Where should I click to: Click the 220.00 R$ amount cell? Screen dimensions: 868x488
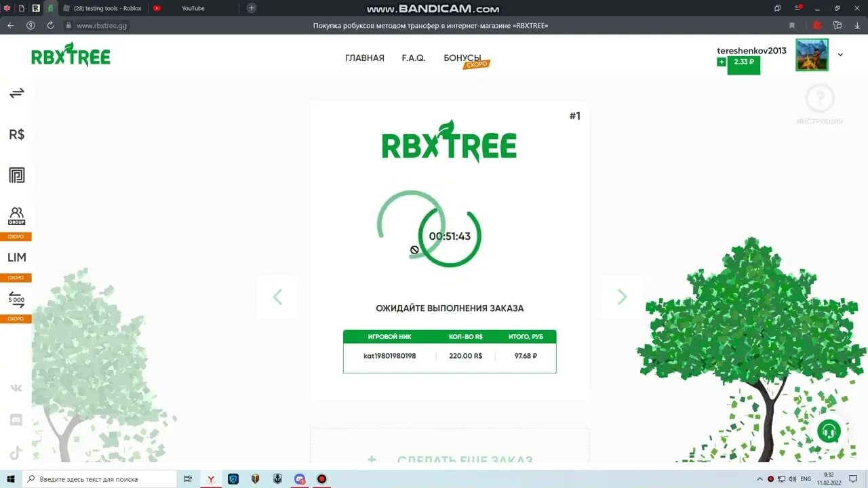point(466,356)
